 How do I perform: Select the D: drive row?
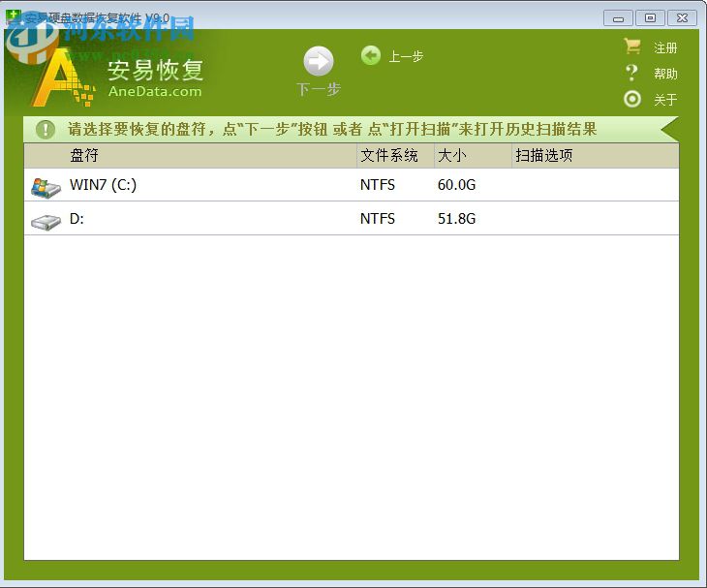click(x=352, y=219)
